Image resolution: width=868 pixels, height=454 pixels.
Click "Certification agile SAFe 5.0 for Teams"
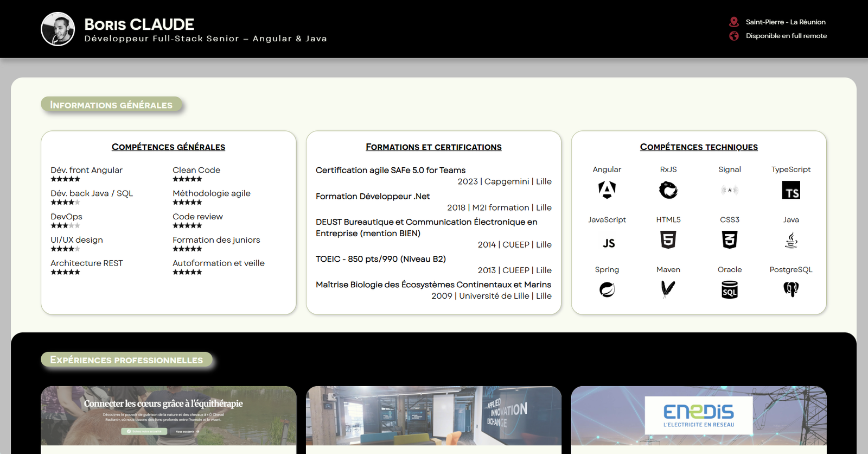391,170
